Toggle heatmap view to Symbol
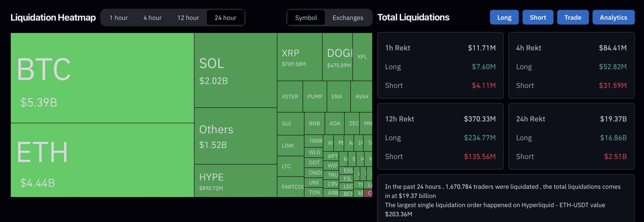Image resolution: width=644 pixels, height=222 pixels. 306,18
